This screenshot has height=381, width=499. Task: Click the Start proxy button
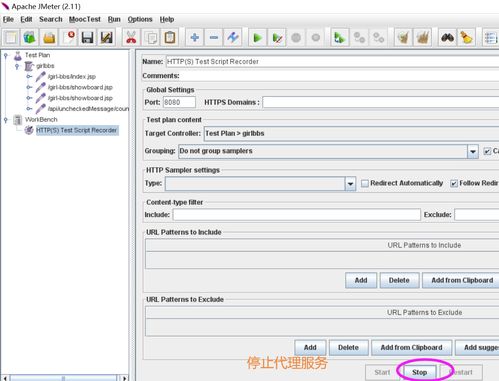click(382, 372)
